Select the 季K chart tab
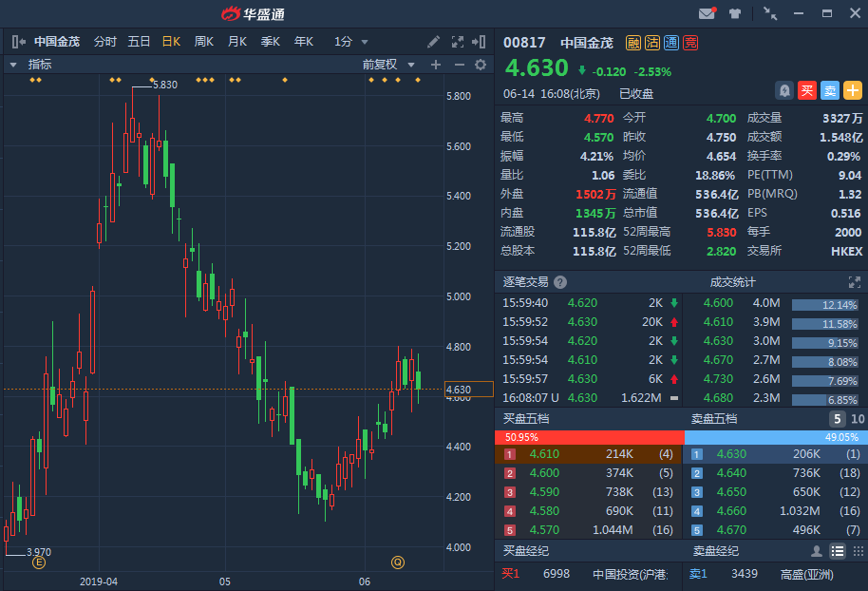 [271, 42]
